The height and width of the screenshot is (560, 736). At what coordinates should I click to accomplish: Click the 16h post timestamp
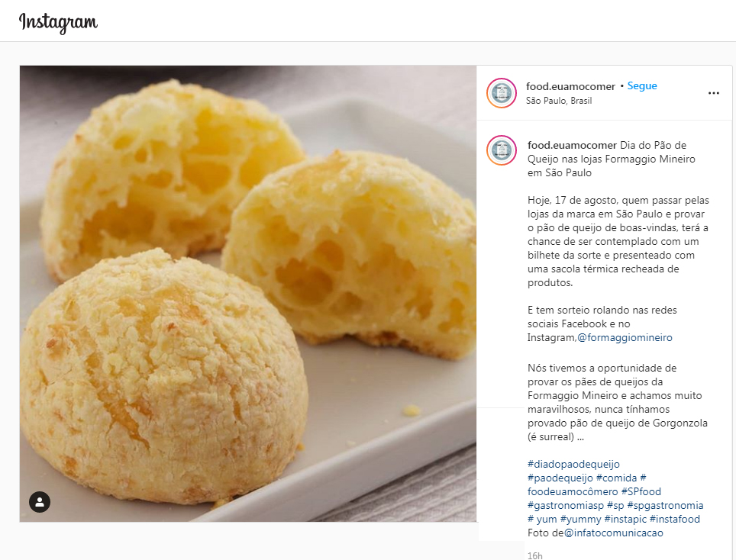click(534, 555)
